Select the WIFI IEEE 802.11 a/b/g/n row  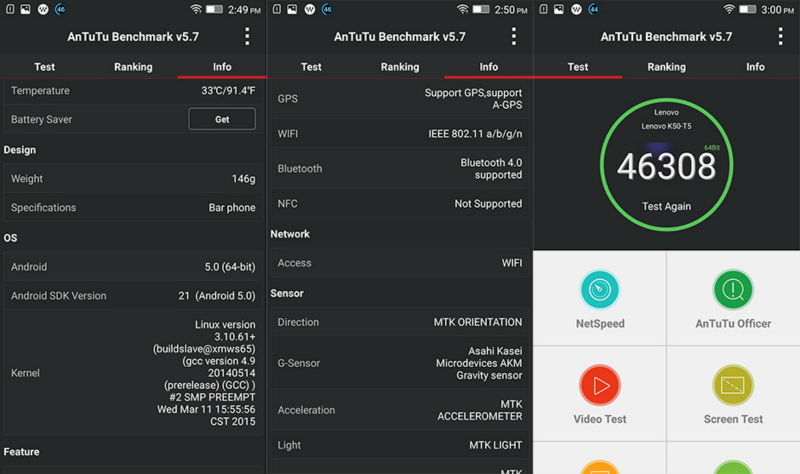[x=400, y=134]
